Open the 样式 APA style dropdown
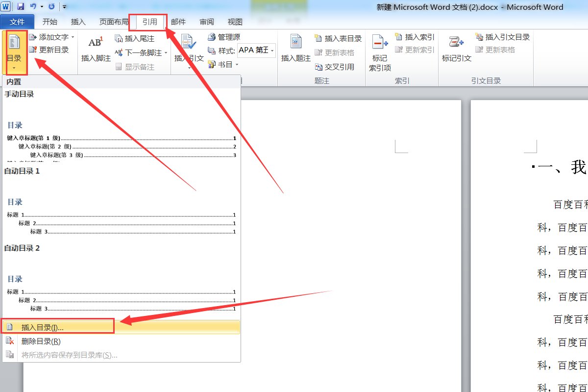This screenshot has height=392, width=588. [272, 51]
